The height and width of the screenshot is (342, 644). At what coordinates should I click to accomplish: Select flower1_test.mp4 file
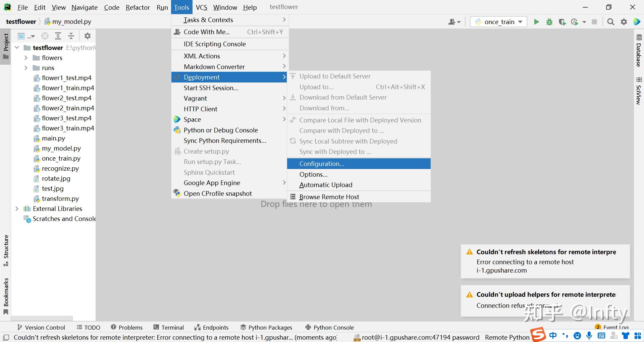pos(66,78)
